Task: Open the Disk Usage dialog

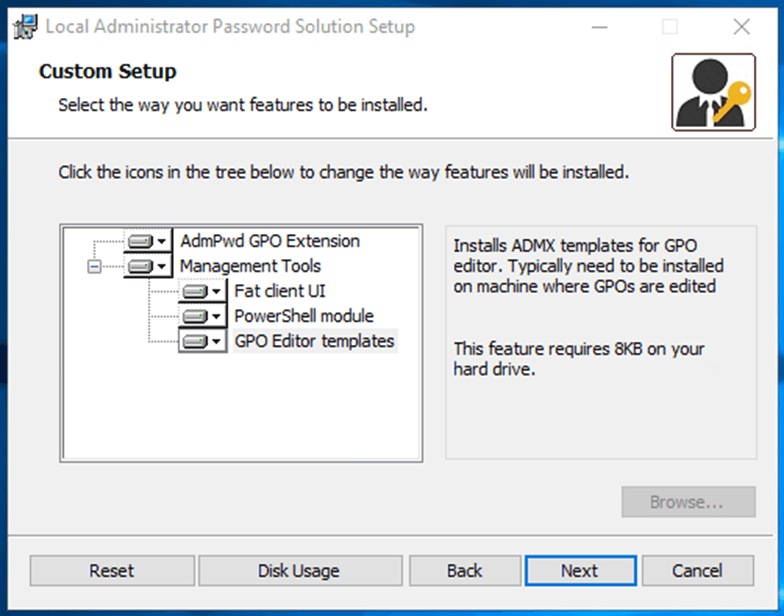Action: (x=300, y=570)
